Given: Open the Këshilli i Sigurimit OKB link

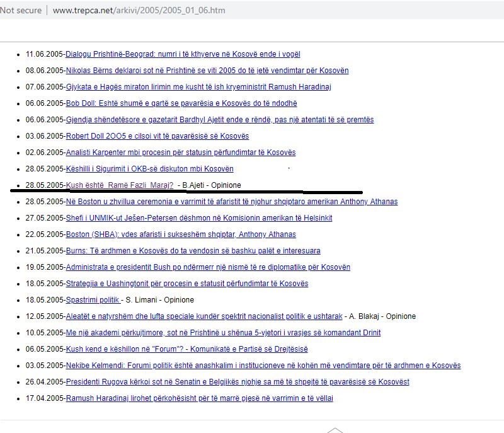Looking at the screenshot, I should [149, 169].
